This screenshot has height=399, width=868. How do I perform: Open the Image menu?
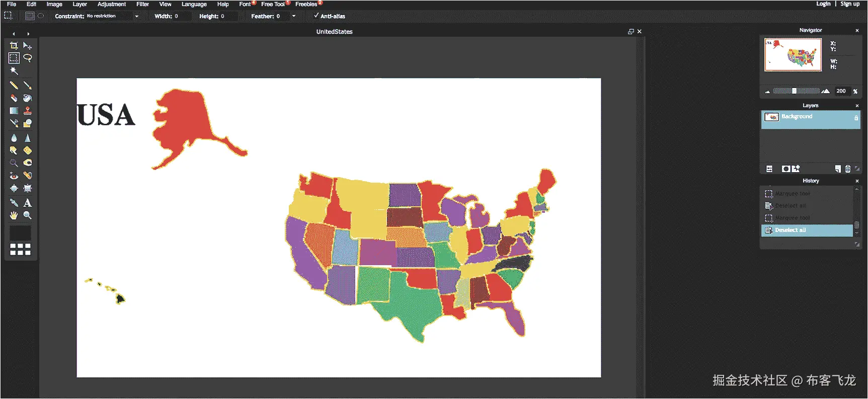coord(54,4)
